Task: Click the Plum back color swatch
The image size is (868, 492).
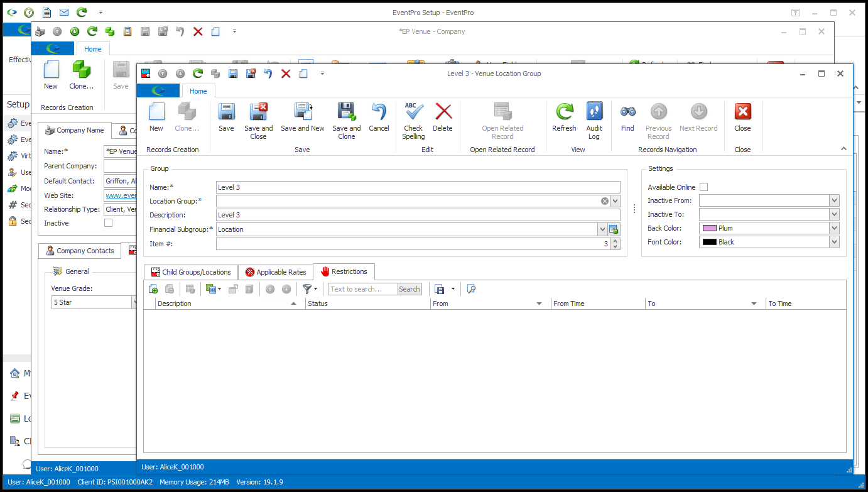Action: coord(709,228)
